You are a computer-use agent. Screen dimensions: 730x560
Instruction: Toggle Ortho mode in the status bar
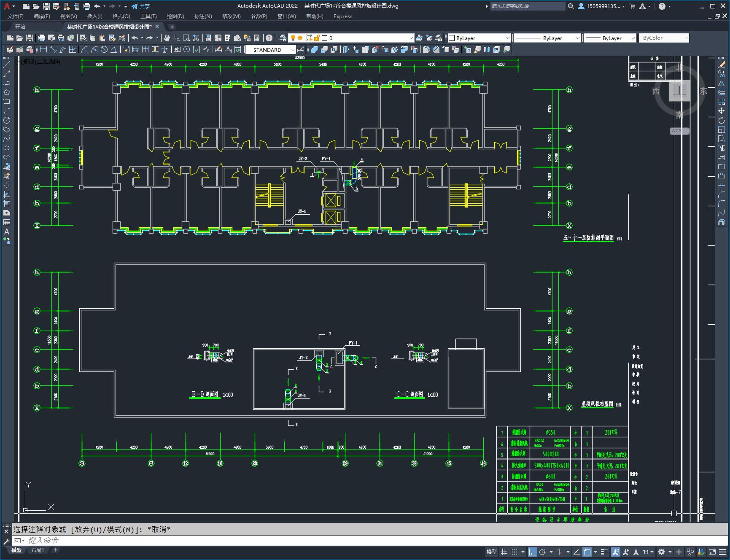tap(533, 552)
